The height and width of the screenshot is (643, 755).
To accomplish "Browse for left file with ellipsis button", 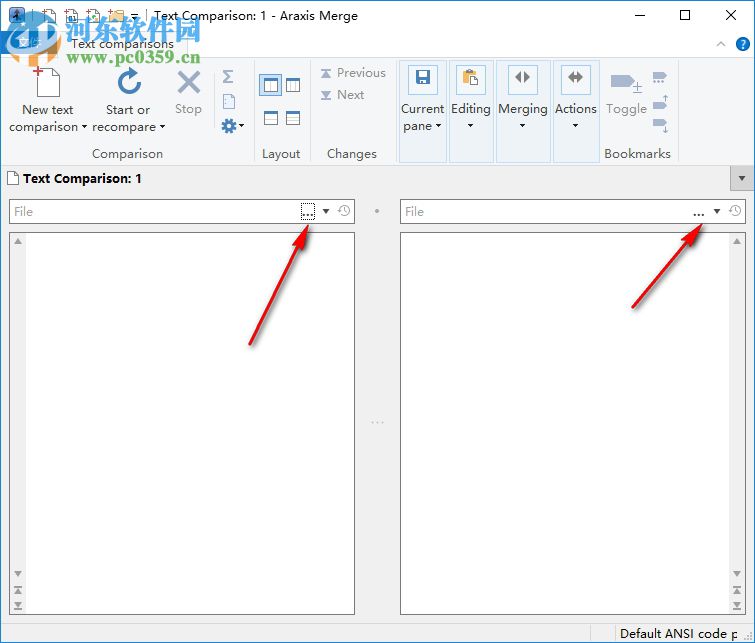I will click(308, 211).
